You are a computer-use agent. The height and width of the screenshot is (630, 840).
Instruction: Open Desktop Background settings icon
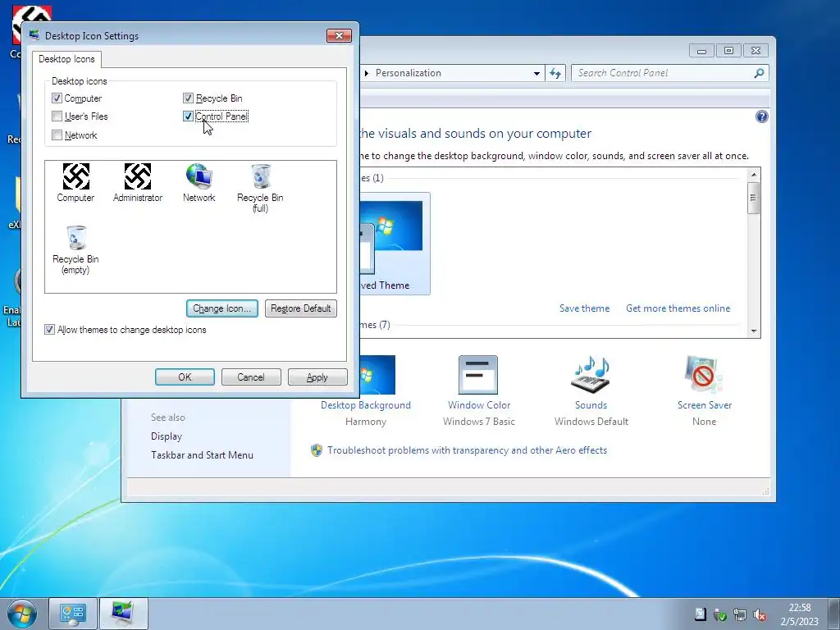(377, 375)
